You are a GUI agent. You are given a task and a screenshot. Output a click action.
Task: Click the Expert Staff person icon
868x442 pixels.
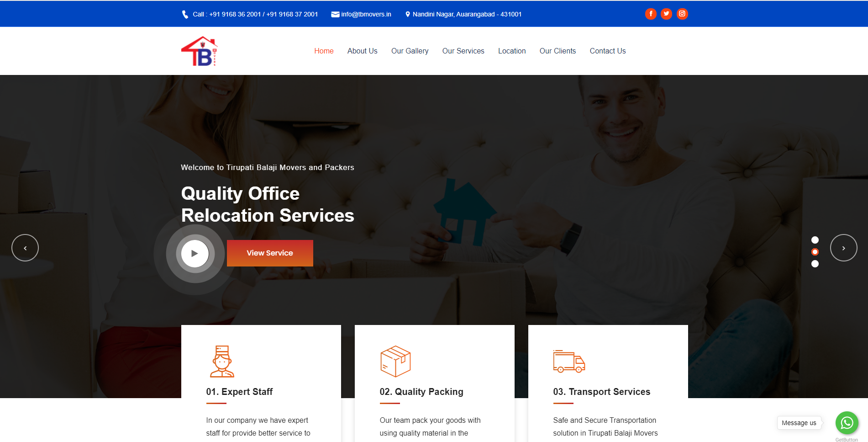point(222,361)
